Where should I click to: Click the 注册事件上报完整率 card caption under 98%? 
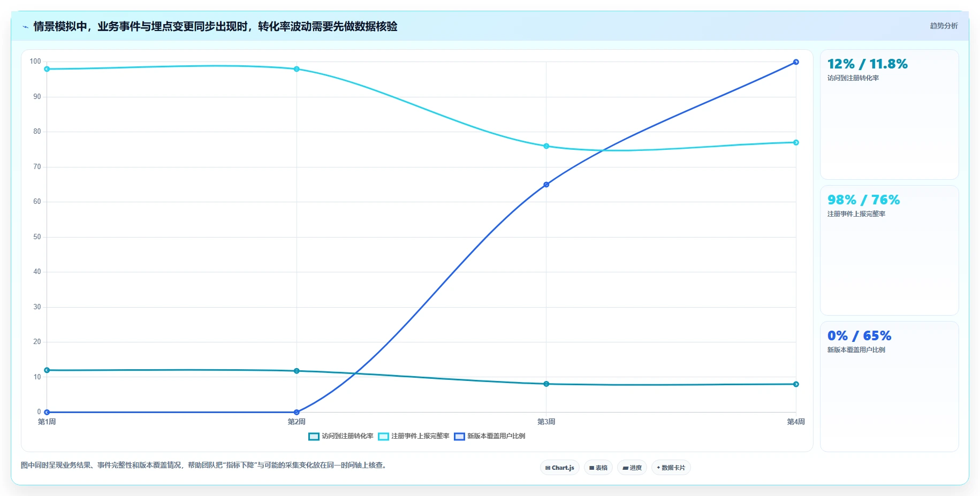(x=856, y=214)
